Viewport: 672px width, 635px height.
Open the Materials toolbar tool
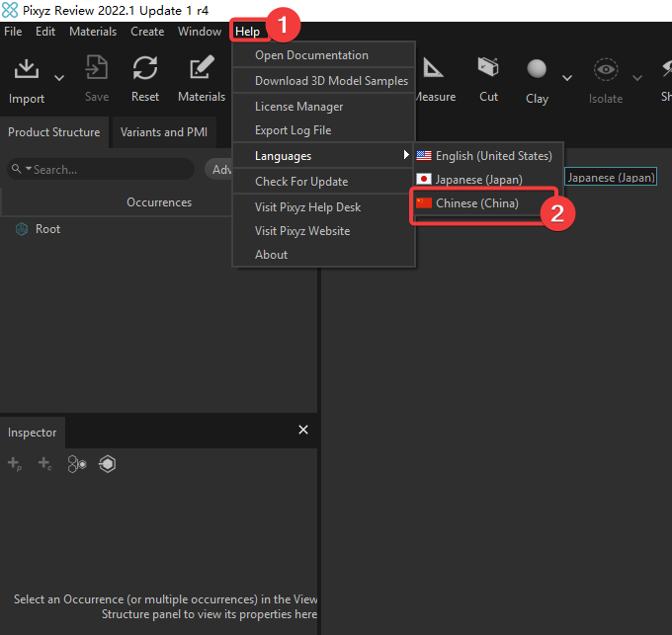(202, 67)
